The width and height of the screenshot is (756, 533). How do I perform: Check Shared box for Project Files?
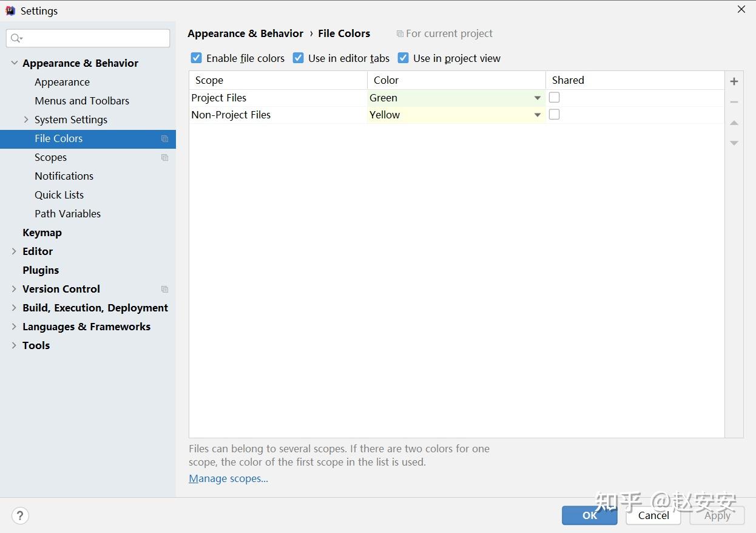(554, 98)
